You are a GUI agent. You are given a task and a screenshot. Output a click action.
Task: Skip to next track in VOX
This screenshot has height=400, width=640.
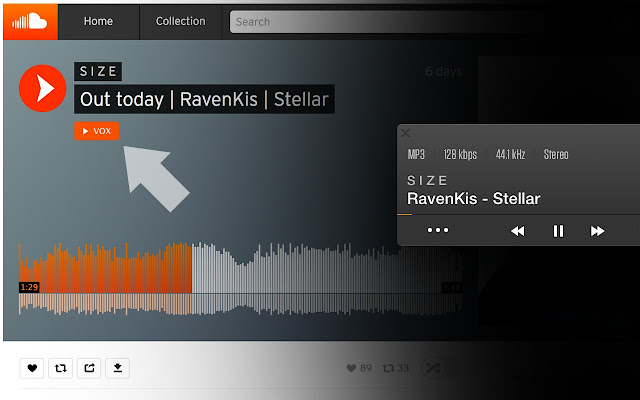tap(597, 231)
